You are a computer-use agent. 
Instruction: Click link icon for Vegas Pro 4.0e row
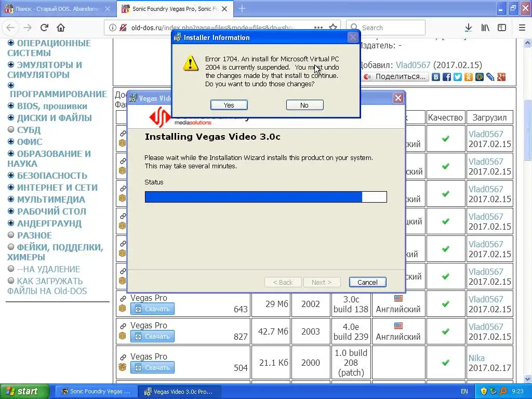[123, 326]
